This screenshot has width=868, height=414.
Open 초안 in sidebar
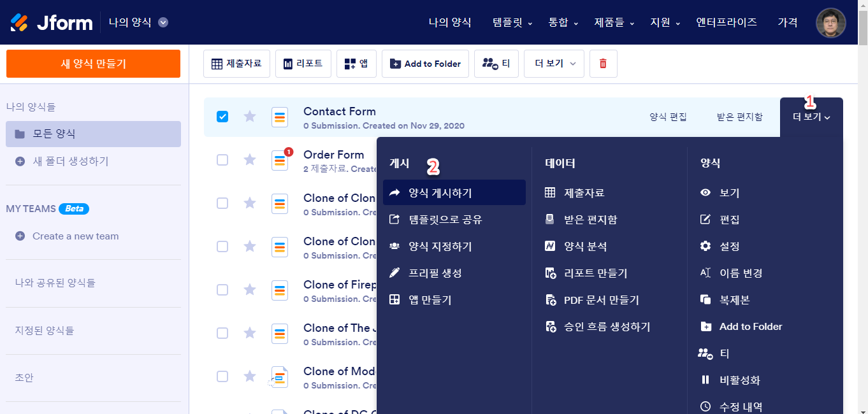(x=24, y=378)
